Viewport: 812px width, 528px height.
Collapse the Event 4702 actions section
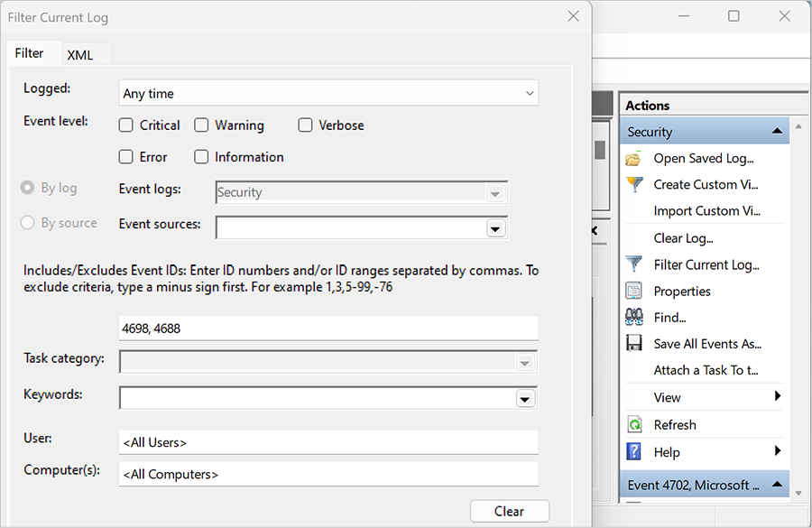tap(777, 485)
